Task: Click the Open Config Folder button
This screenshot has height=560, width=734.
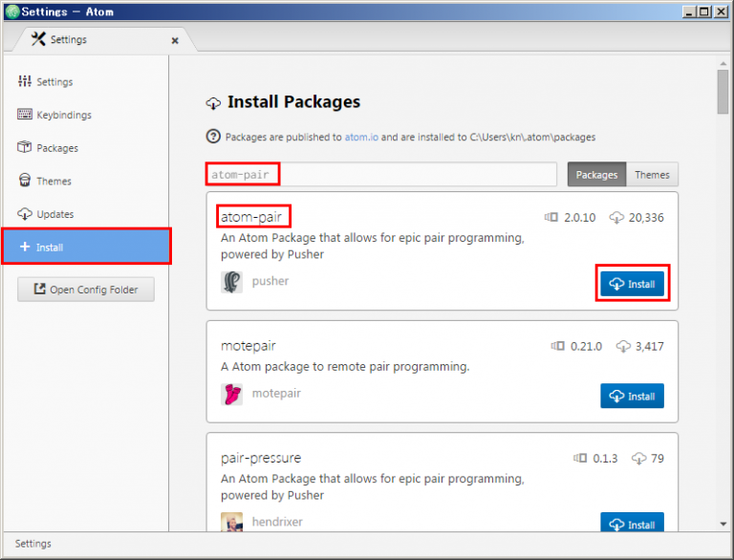Action: point(86,290)
